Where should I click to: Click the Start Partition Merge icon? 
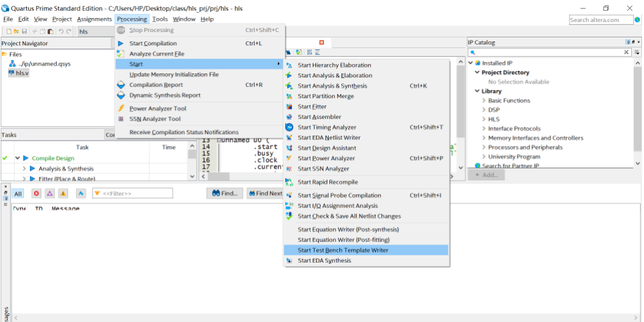(x=289, y=96)
